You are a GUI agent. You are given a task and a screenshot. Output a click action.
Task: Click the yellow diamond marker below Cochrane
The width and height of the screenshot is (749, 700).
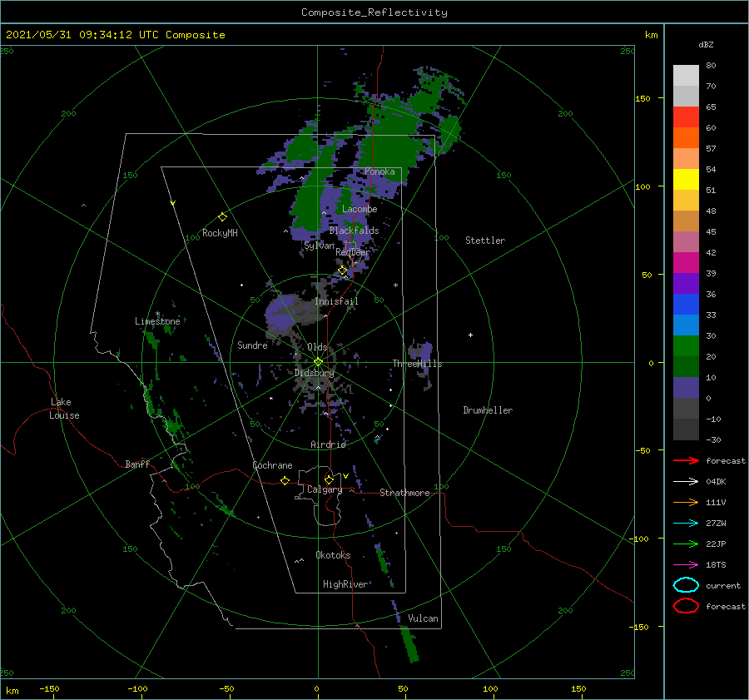285,481
